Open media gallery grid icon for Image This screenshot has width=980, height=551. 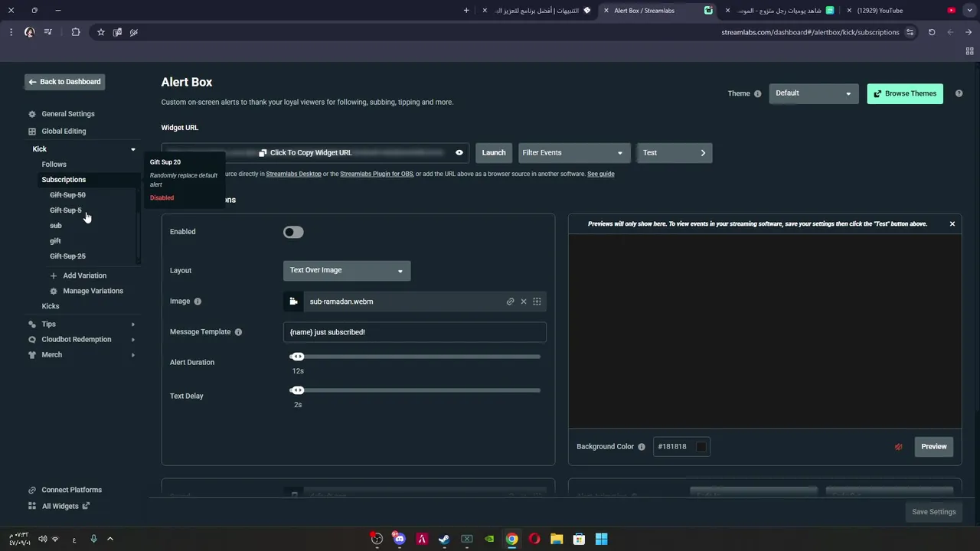[x=537, y=302]
